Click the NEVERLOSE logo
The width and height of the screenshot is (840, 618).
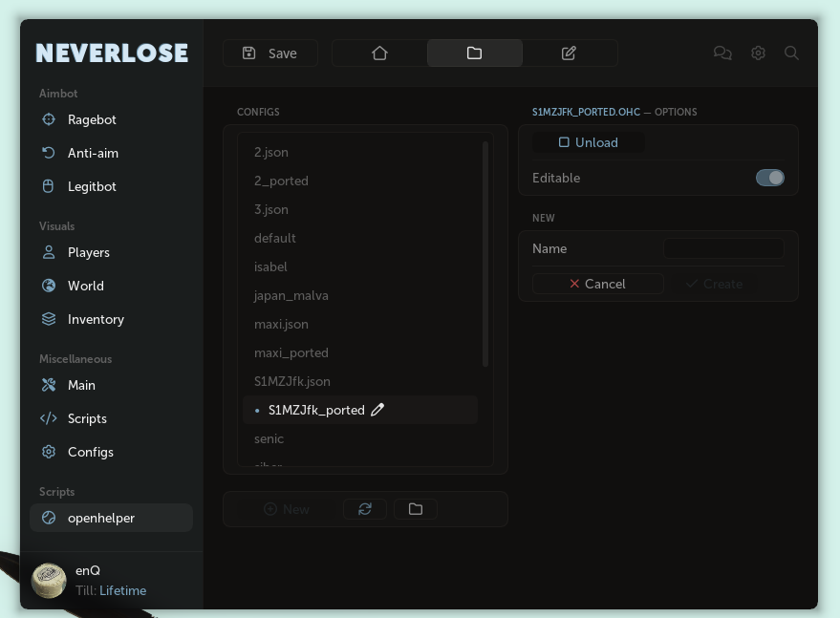tap(112, 53)
